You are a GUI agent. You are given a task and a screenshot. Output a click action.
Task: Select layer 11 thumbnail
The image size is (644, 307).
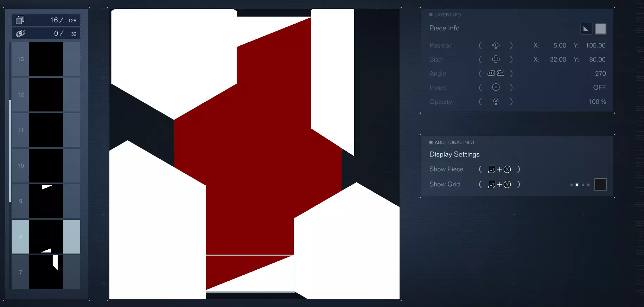(46, 130)
